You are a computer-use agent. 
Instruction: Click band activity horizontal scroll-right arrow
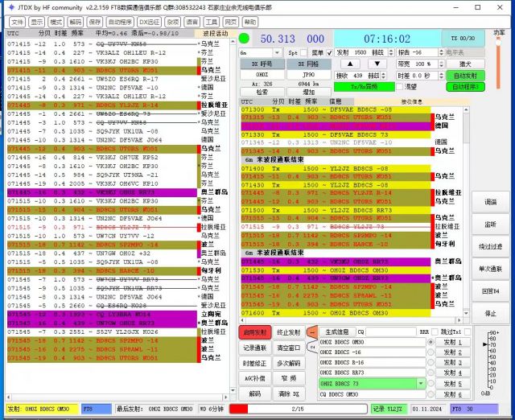click(x=225, y=397)
